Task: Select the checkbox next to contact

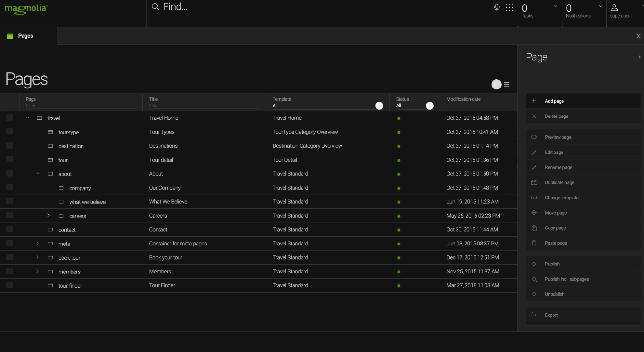Action: coord(10,229)
